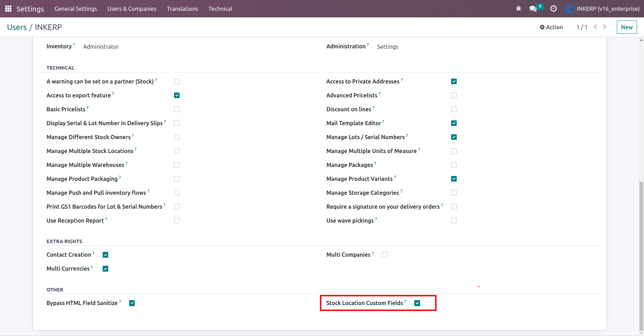Enable Discount on lines checkbox
This screenshot has height=336, width=644.
(x=454, y=109)
